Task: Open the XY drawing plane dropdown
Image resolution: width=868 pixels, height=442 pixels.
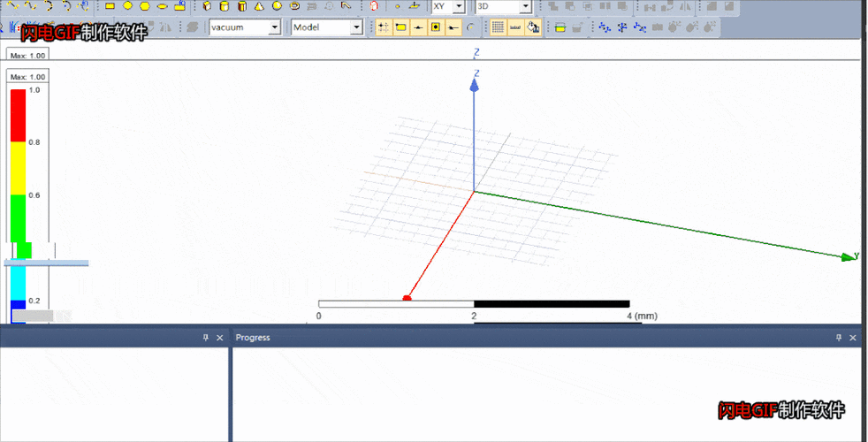Action: (x=461, y=6)
